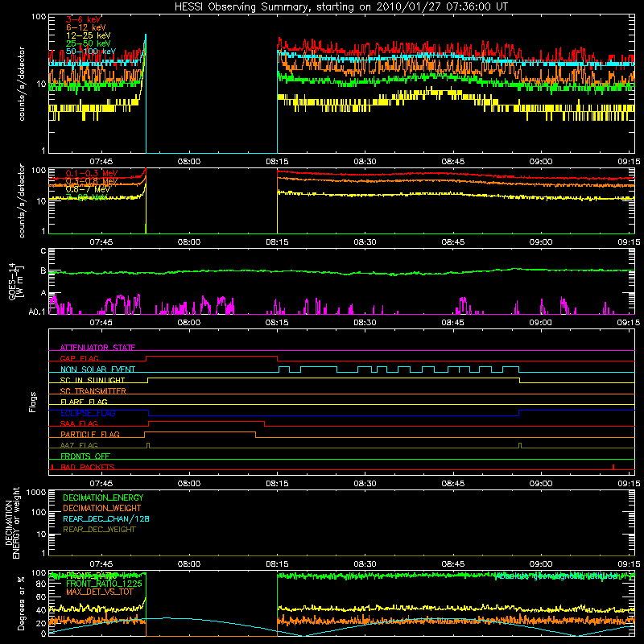Click the red bad-packets spike near 09:12
Image resolution: width=644 pixels, height=644 pixels.
pyautogui.click(x=613, y=467)
